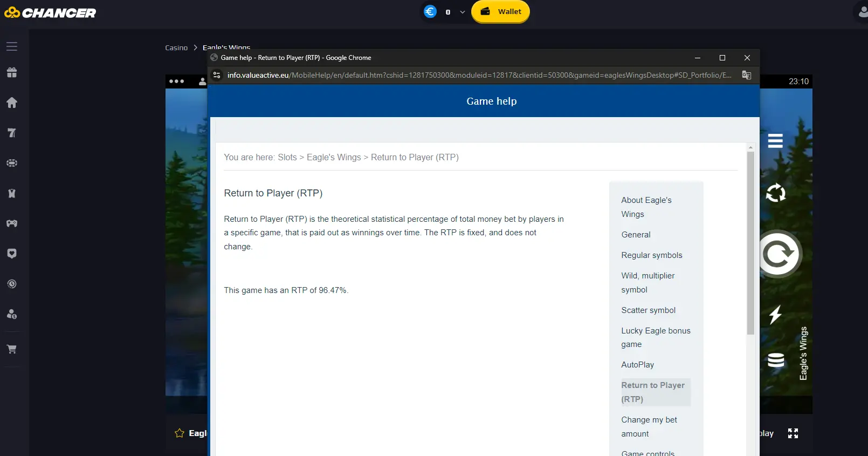The image size is (868, 456).
Task: Click the 'Game help' header title
Action: (492, 101)
